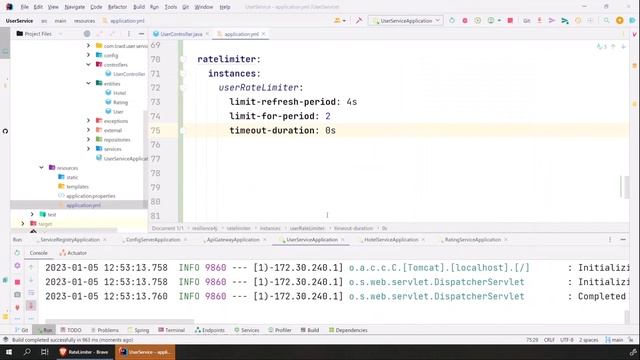Collapse the entities folder
This screenshot has height=360, width=640.
pyautogui.click(x=89, y=83)
